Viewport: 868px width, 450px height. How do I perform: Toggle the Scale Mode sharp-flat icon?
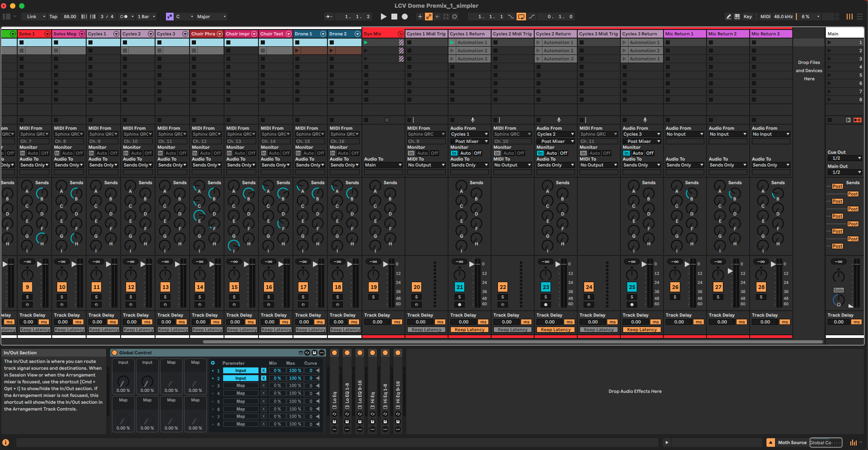tap(170, 17)
